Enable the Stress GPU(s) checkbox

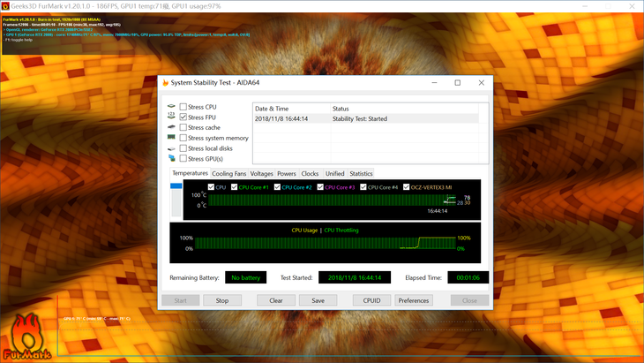tap(183, 159)
